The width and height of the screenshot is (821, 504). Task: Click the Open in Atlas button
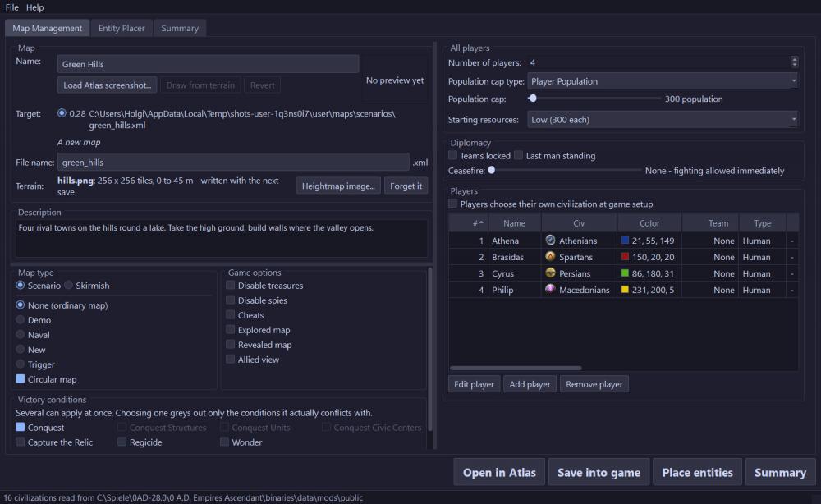[x=499, y=472]
